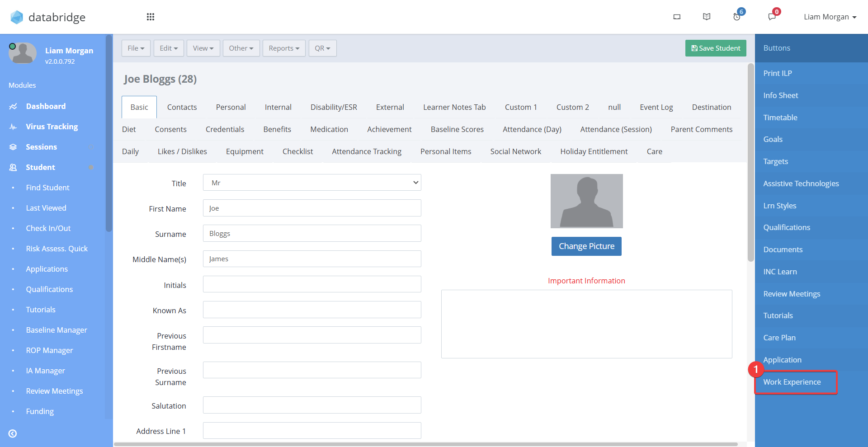Switch to the Personal tab
Viewport: 868px width, 447px height.
231,107
